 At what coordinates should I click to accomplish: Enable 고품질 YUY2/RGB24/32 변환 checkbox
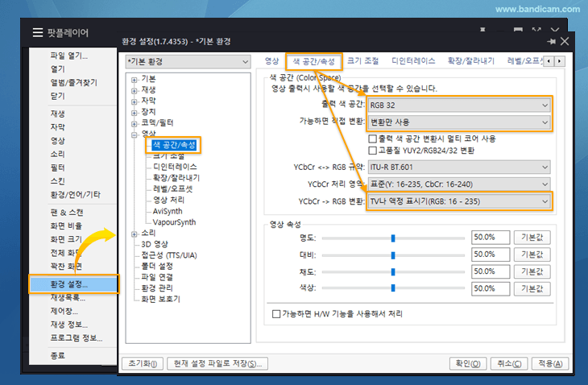(x=372, y=151)
